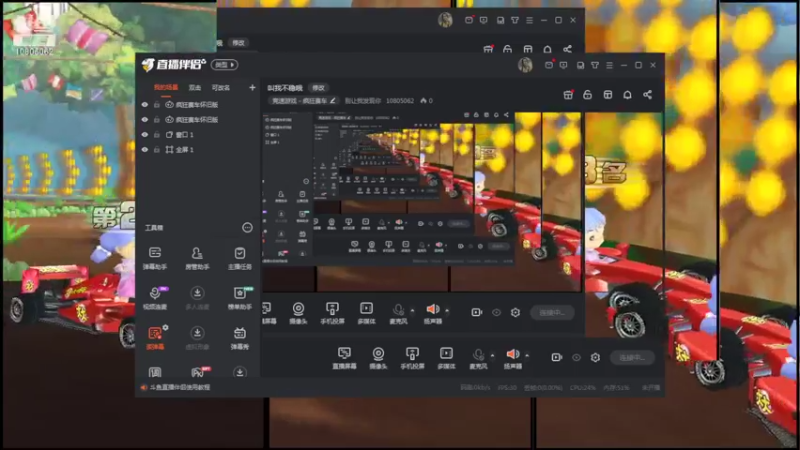The height and width of the screenshot is (450, 800).
Task: Add 多媒体 source in front window
Action: 446,358
